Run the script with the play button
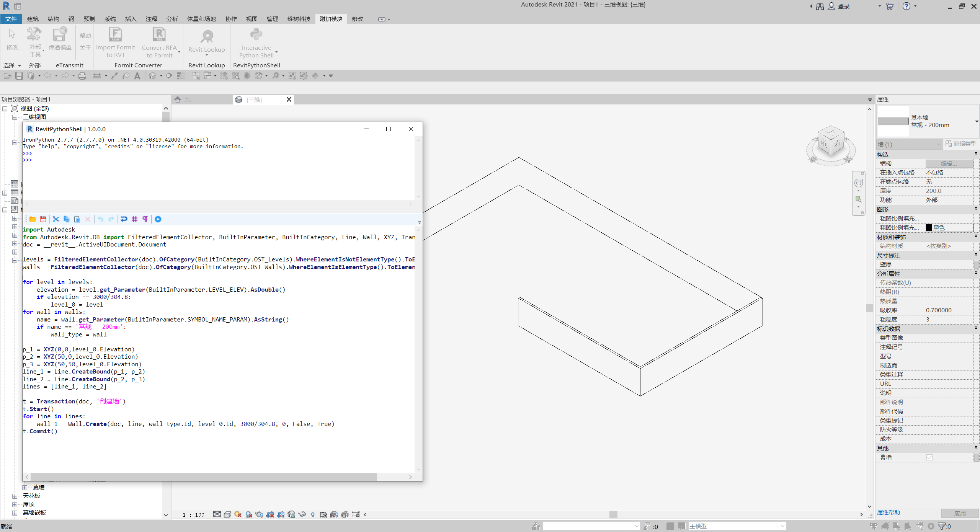Screen dimensions: 980x532 [x=158, y=219]
